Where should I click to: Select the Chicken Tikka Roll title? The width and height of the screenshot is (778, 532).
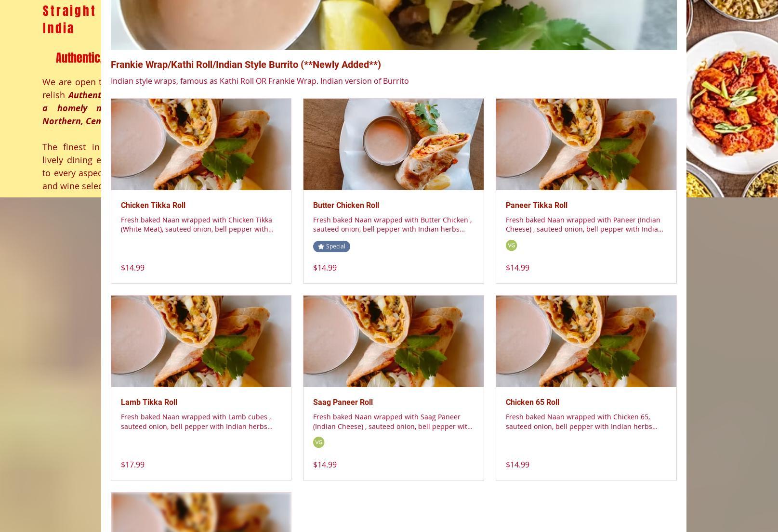pyautogui.click(x=153, y=206)
